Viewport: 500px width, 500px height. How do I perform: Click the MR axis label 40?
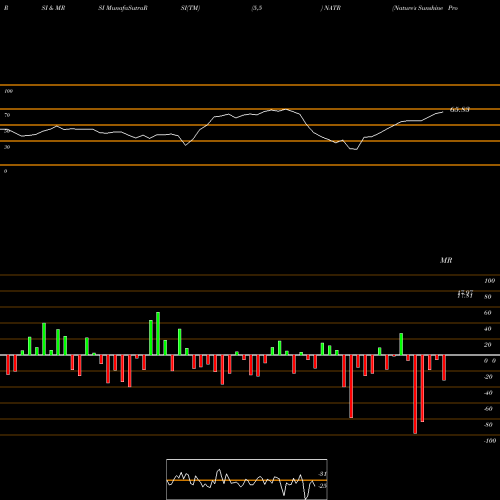pyautogui.click(x=487, y=329)
